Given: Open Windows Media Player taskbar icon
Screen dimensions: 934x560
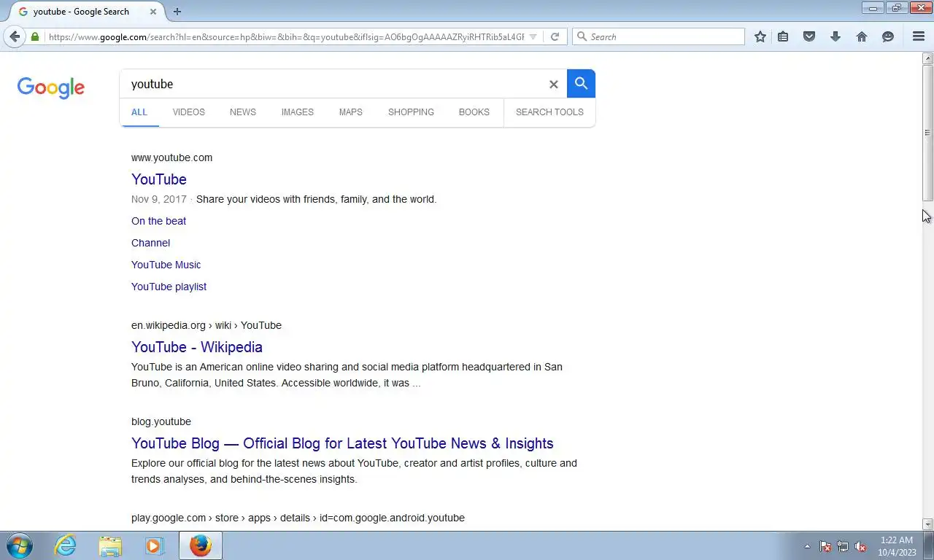Looking at the screenshot, I should (155, 545).
